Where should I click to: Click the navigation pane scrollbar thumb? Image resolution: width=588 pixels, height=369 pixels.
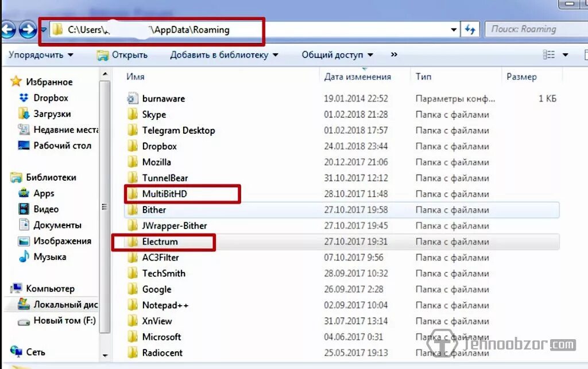pos(105,207)
